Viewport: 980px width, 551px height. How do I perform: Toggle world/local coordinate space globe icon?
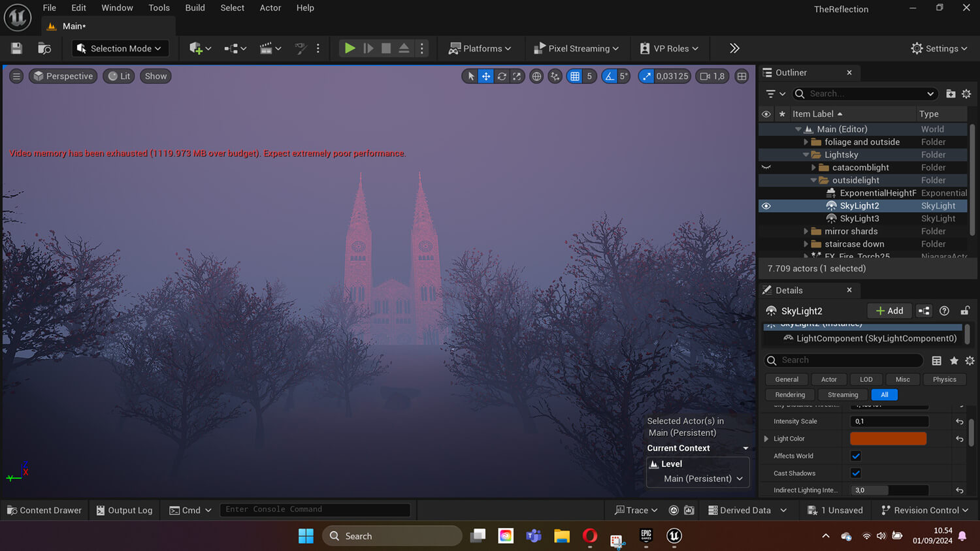[536, 76]
